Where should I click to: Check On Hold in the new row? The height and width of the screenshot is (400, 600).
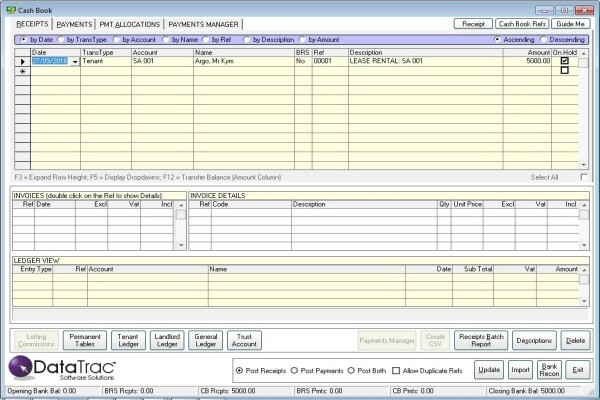(x=564, y=70)
